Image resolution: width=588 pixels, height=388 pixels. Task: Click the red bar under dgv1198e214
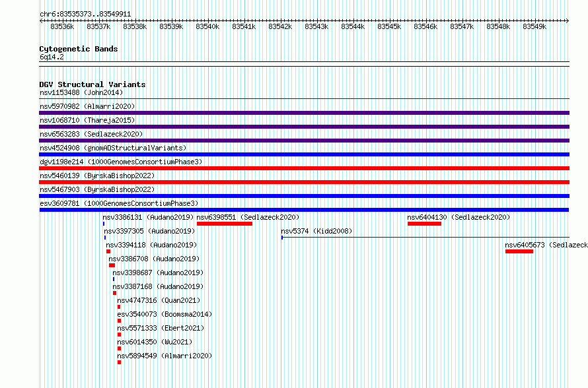(304, 168)
